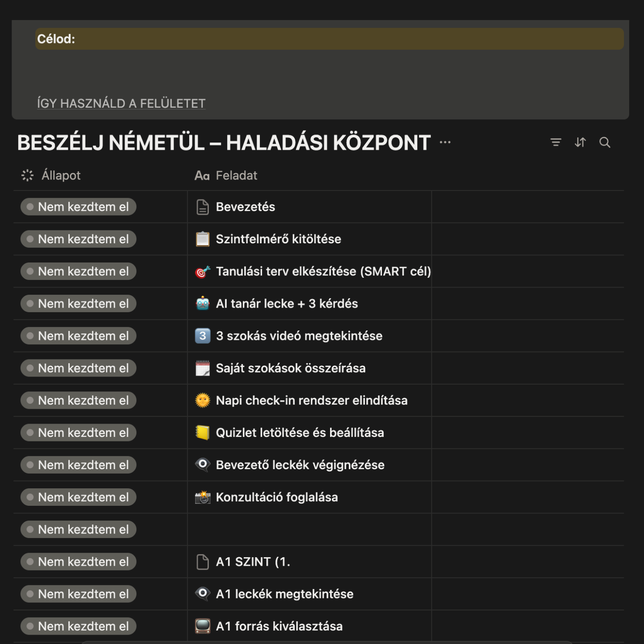Click the empty Feladat cell above A1 SZINT
The height and width of the screenshot is (644, 644).
pyautogui.click(x=309, y=530)
